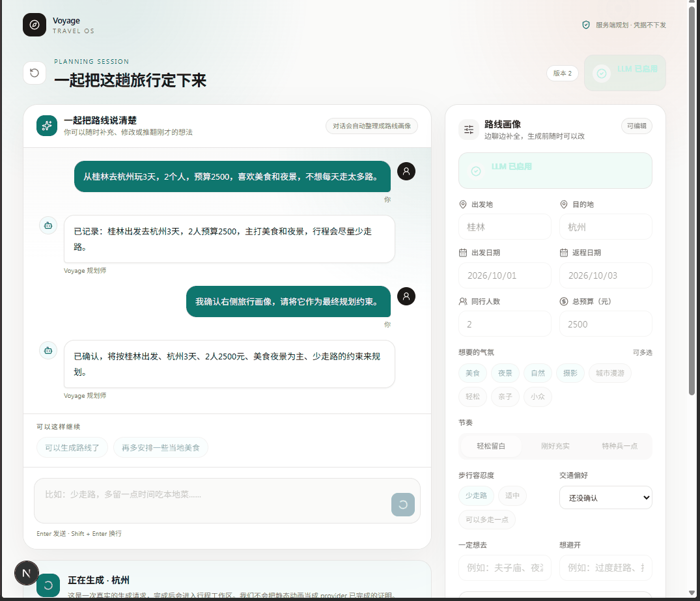
Task: Click the sparkle icon beside 一起把路线说清楚
Action: click(x=47, y=126)
